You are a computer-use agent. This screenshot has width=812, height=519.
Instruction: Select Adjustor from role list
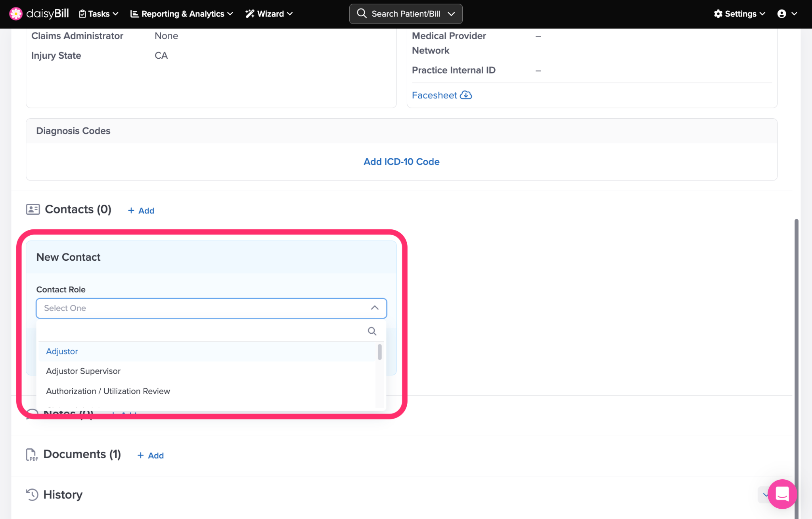[x=62, y=351]
